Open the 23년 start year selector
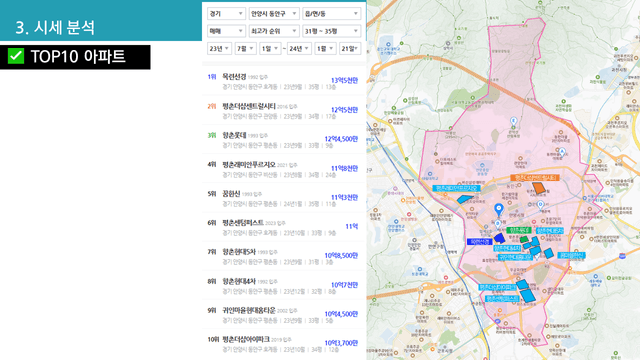 pyautogui.click(x=220, y=49)
